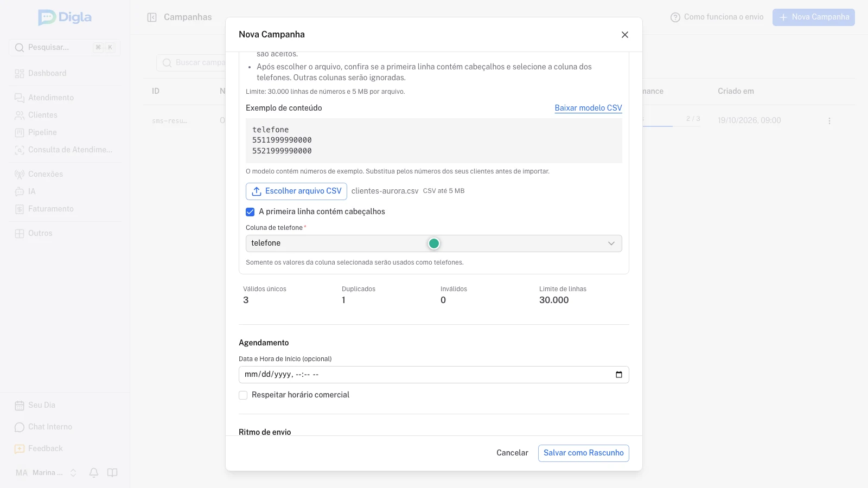Open the row actions menu for sms-resu campaign
Screen dimensions: 868x488
829,121
